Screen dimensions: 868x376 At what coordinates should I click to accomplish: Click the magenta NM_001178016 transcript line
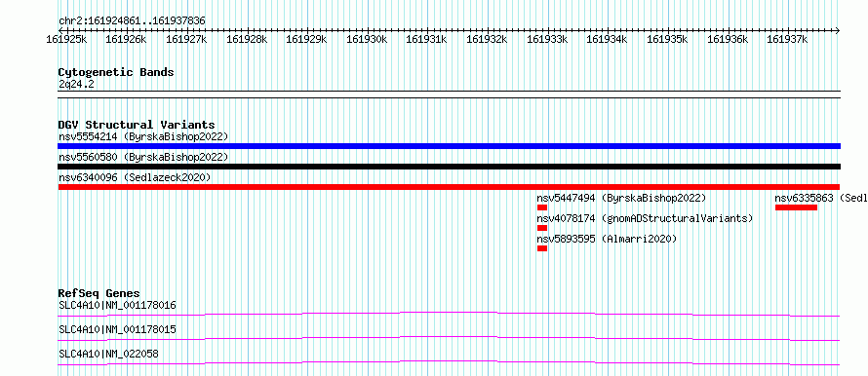point(449,314)
